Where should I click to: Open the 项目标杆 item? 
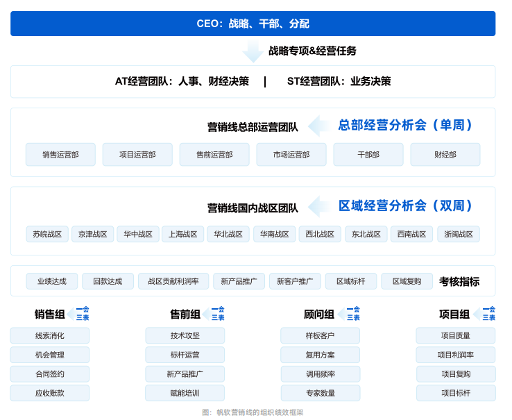pyautogui.click(x=456, y=393)
